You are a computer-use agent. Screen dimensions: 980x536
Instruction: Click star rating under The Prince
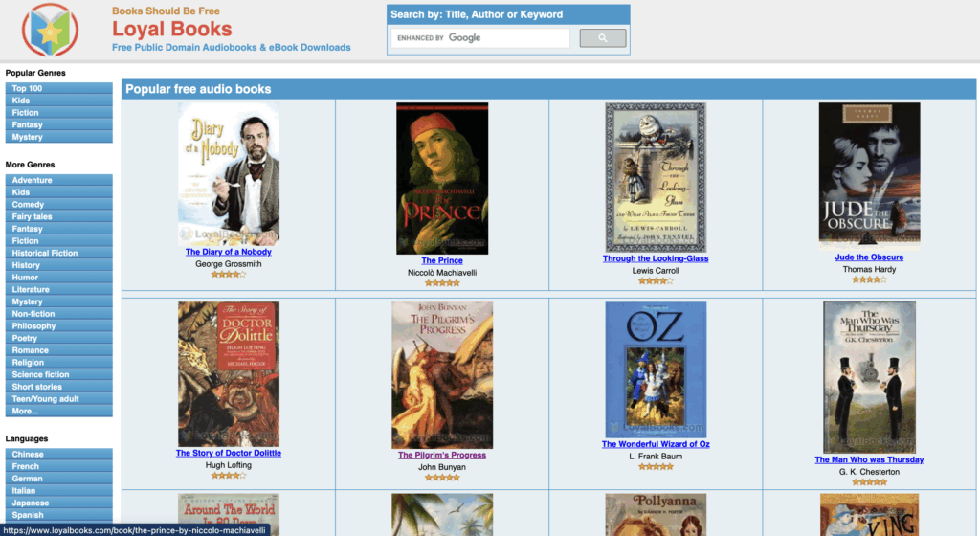click(442, 283)
